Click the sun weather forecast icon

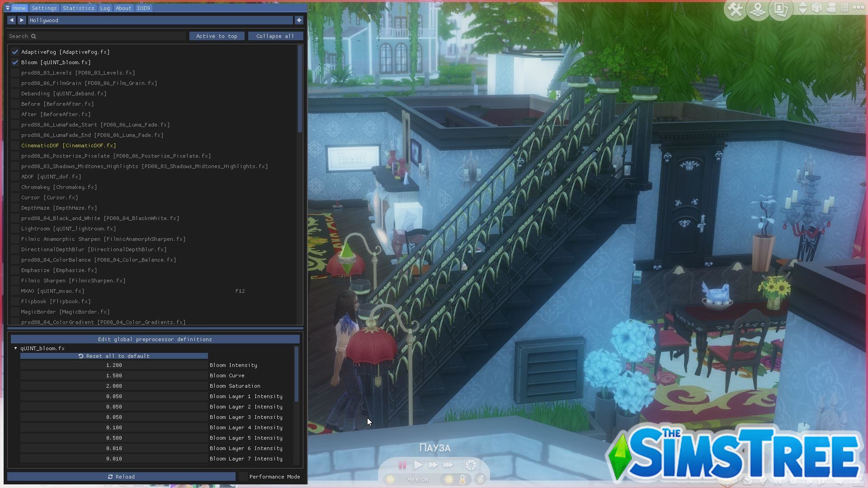point(449,479)
